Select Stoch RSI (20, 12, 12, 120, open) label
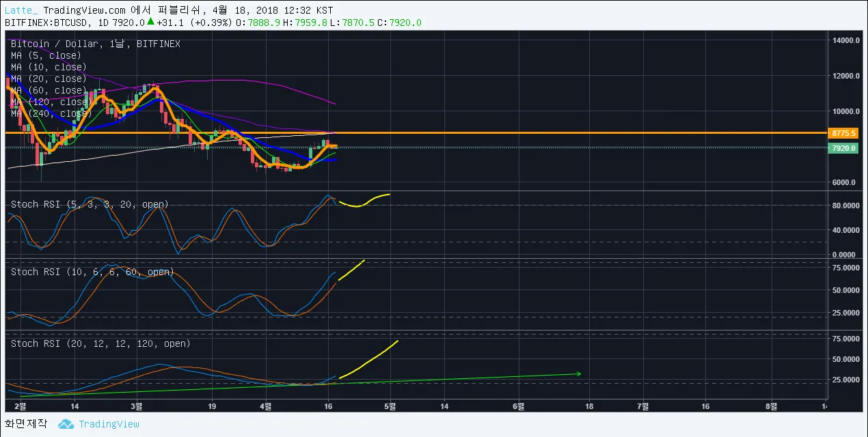Screen dimensions: 868x437 100,343
